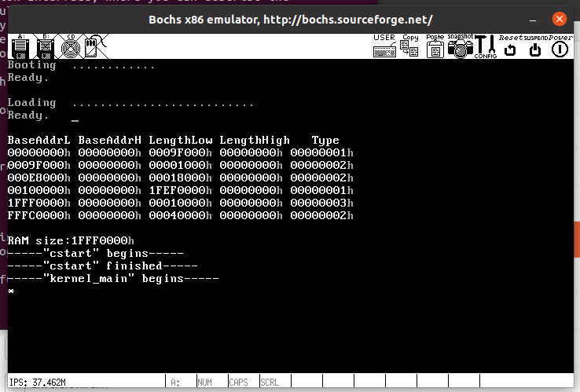Open the CONFIG tools icon
The height and width of the screenshot is (392, 580).
486,46
